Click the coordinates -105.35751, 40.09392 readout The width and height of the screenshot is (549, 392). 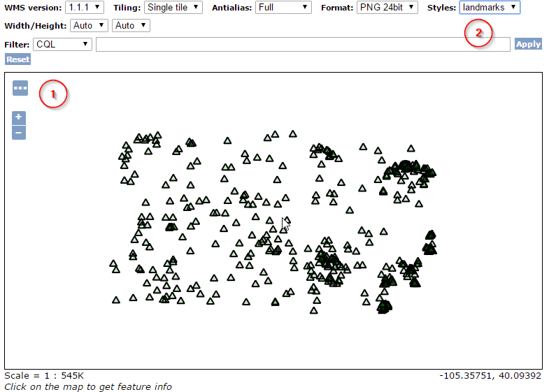490,375
